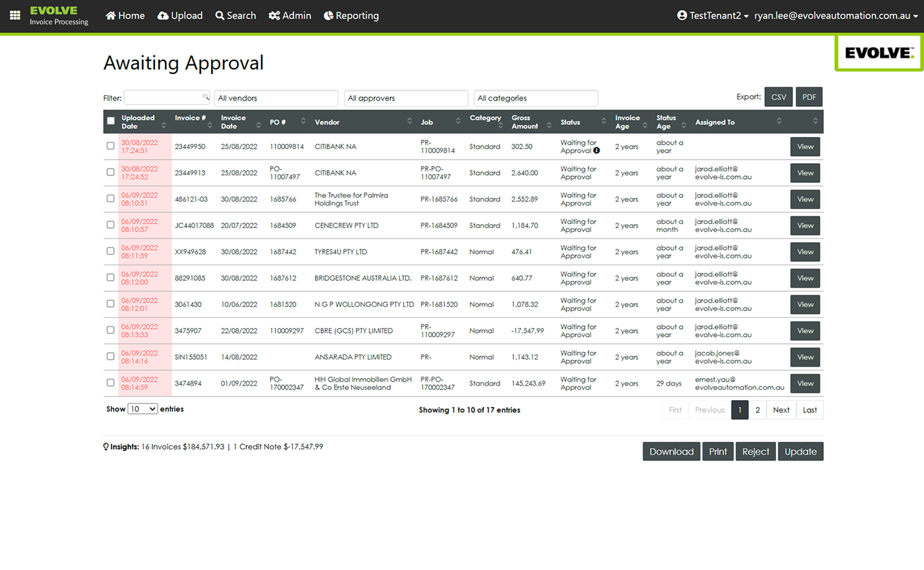Tick the select-all checkbox in table header
The width and height of the screenshot is (924, 570).
click(111, 121)
